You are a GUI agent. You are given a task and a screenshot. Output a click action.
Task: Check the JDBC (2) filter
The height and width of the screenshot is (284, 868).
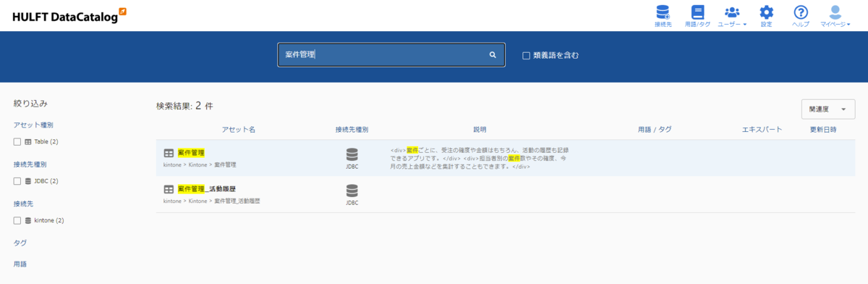click(17, 180)
